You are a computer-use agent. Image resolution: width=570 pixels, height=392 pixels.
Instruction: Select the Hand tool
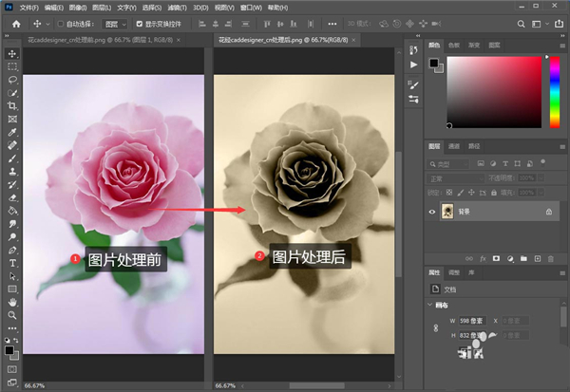(x=12, y=301)
